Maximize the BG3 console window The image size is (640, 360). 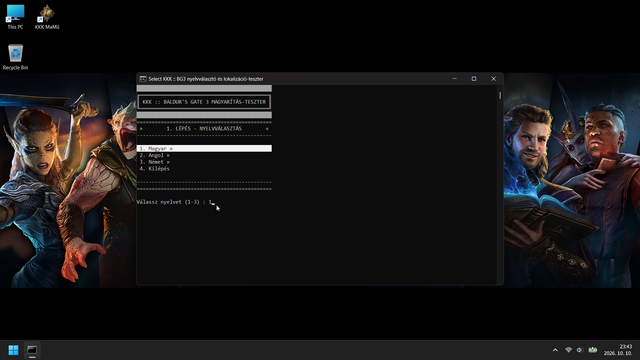coord(474,78)
